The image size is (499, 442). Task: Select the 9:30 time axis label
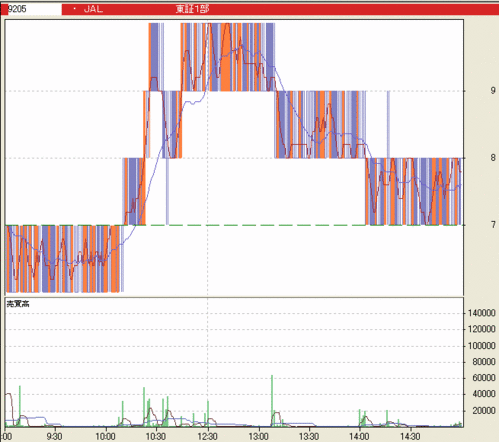[54, 436]
